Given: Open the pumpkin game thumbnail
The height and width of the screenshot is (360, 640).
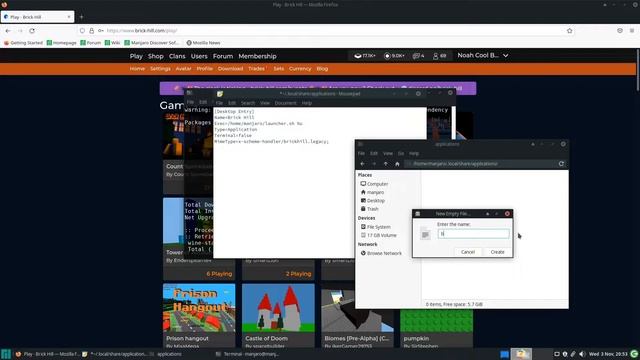Looking at the screenshot, I should (x=436, y=321).
